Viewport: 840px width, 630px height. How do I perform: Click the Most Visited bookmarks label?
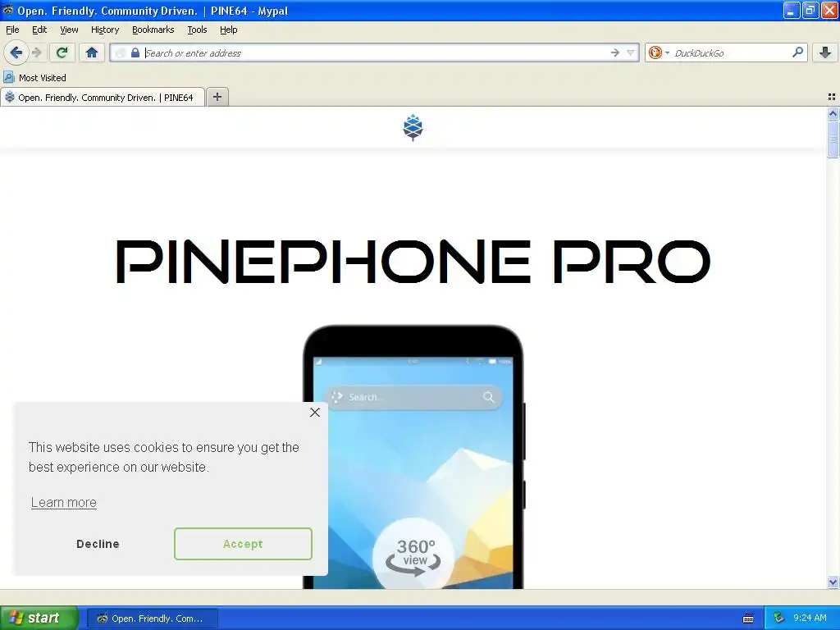click(43, 78)
